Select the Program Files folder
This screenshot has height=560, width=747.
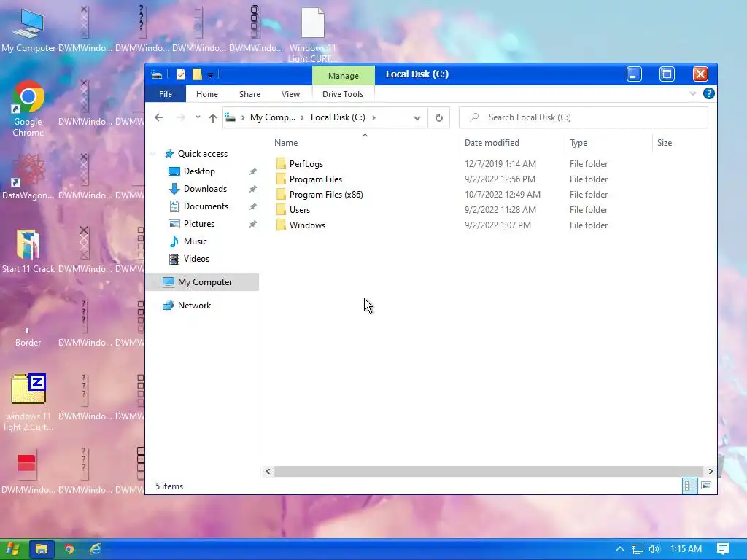309,179
